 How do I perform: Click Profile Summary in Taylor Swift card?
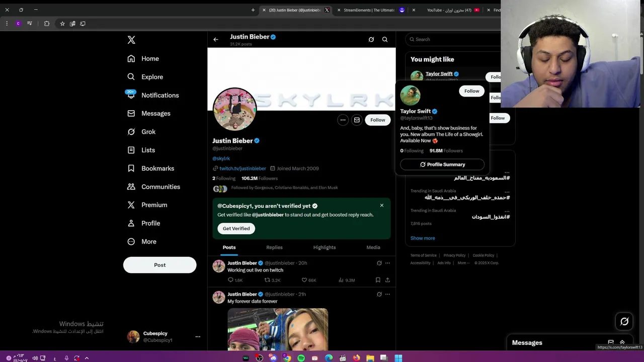coord(442,164)
